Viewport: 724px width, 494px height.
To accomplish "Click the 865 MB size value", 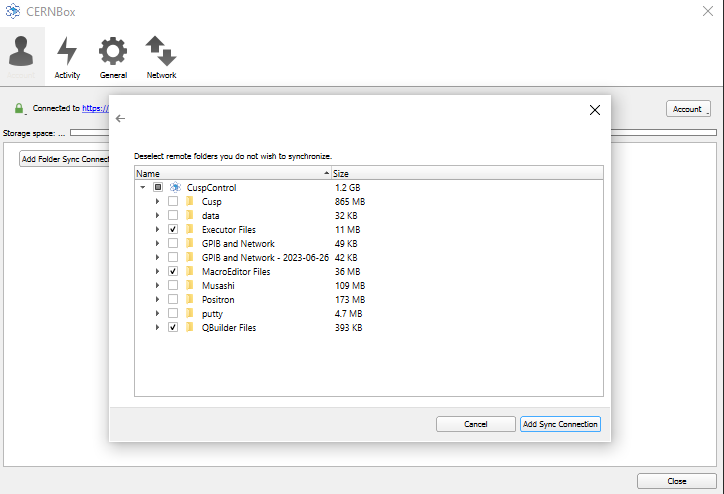I will tap(350, 202).
